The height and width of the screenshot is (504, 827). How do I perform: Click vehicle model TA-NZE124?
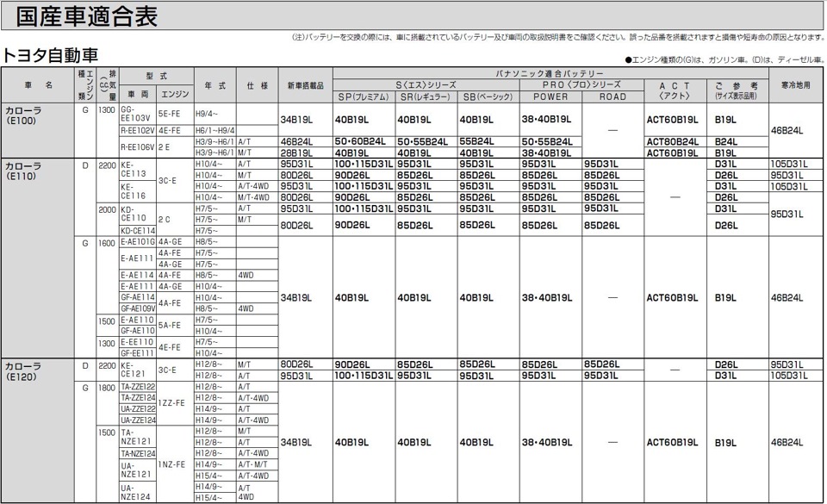coord(138,454)
